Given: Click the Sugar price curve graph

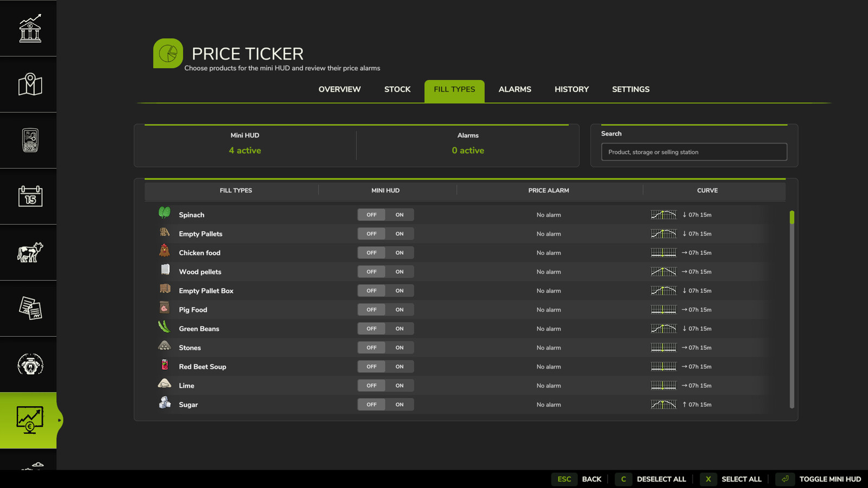Looking at the screenshot, I should (x=663, y=404).
